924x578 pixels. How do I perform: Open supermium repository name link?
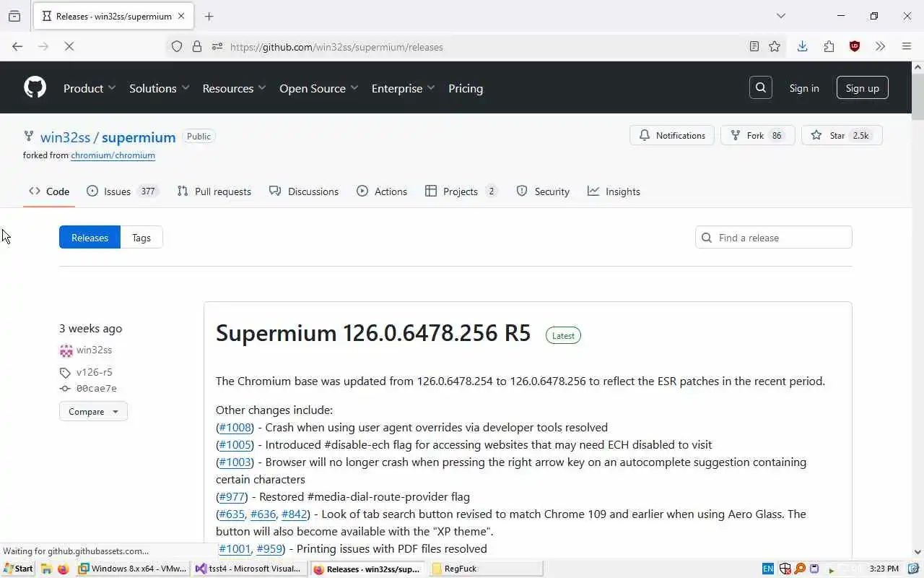tap(139, 137)
